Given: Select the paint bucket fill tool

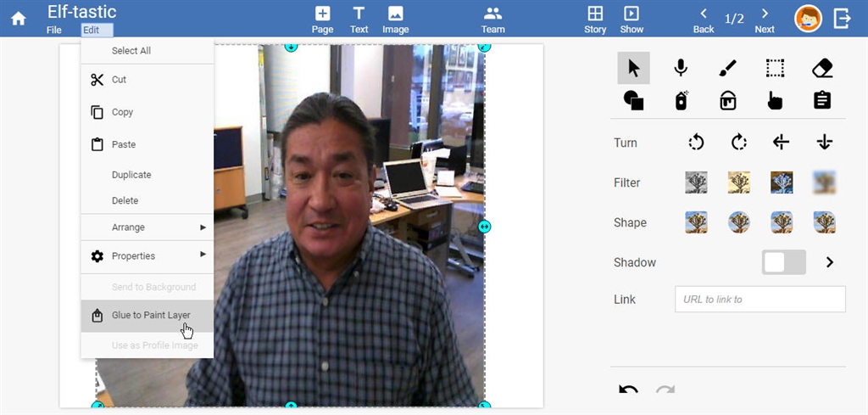Looking at the screenshot, I should (x=728, y=100).
